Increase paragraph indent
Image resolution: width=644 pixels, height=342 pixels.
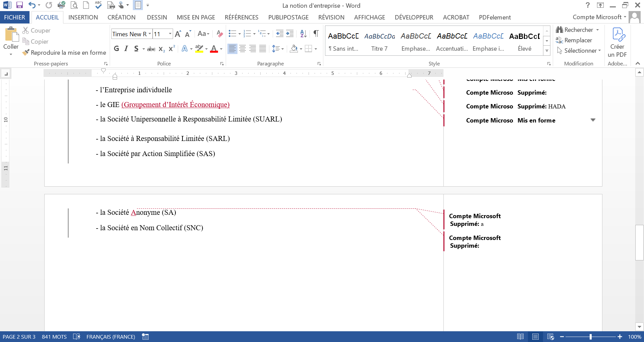(290, 34)
